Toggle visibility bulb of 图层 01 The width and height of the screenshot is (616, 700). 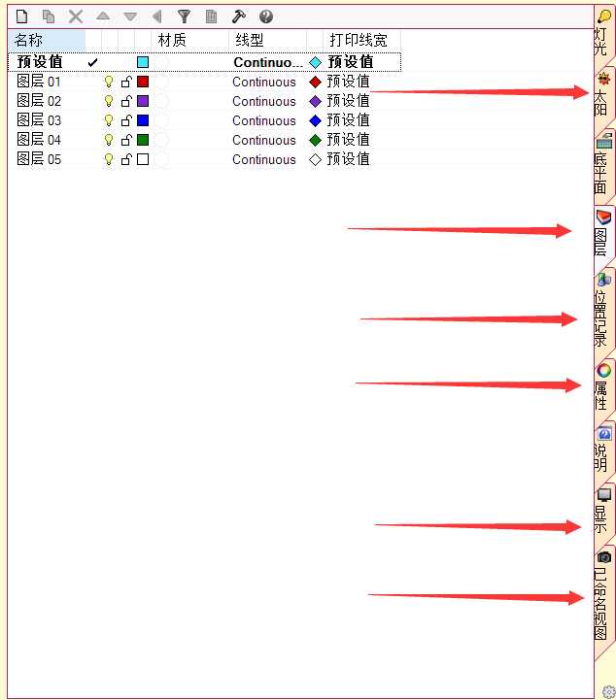point(109,83)
